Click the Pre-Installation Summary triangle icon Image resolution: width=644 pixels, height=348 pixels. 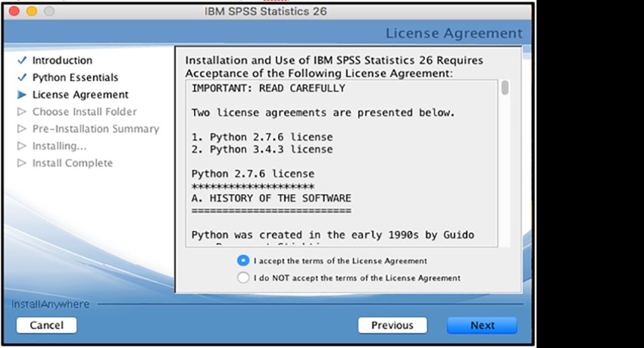[x=22, y=129]
